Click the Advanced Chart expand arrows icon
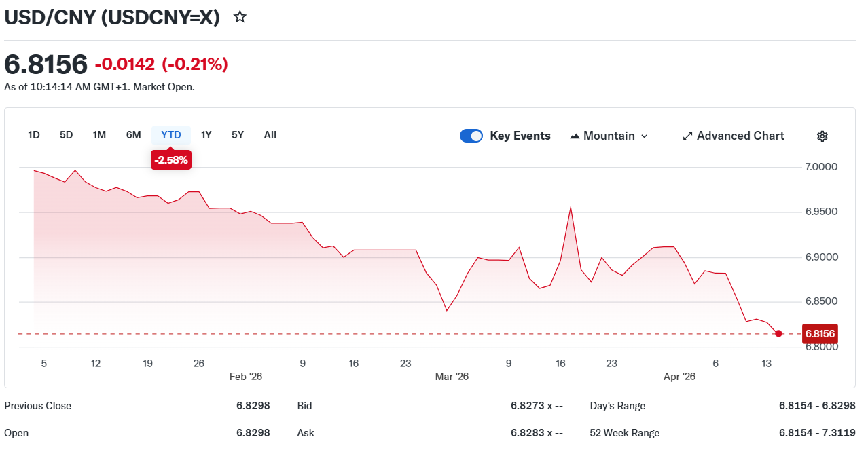The image size is (868, 452). (x=687, y=136)
